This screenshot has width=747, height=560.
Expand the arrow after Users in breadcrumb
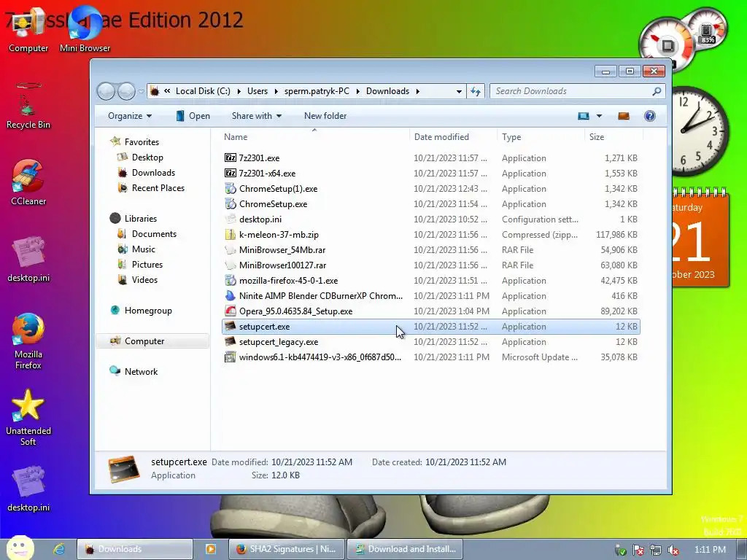(x=276, y=91)
